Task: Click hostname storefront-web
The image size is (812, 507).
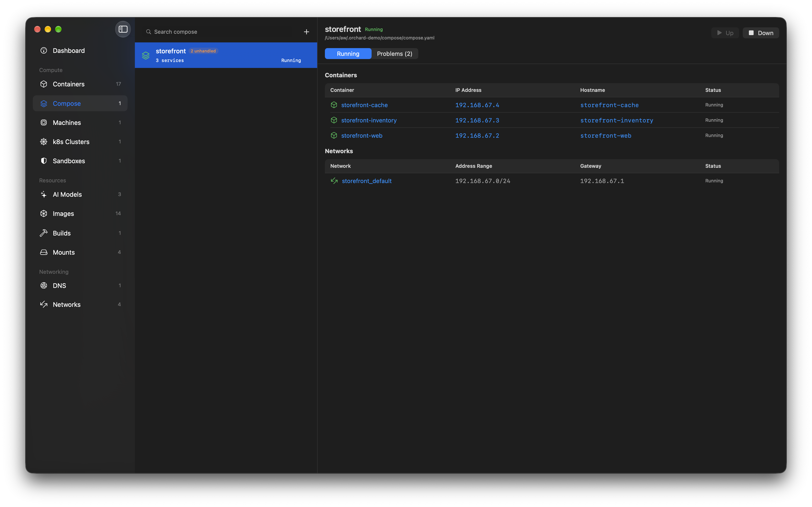Action: click(606, 135)
